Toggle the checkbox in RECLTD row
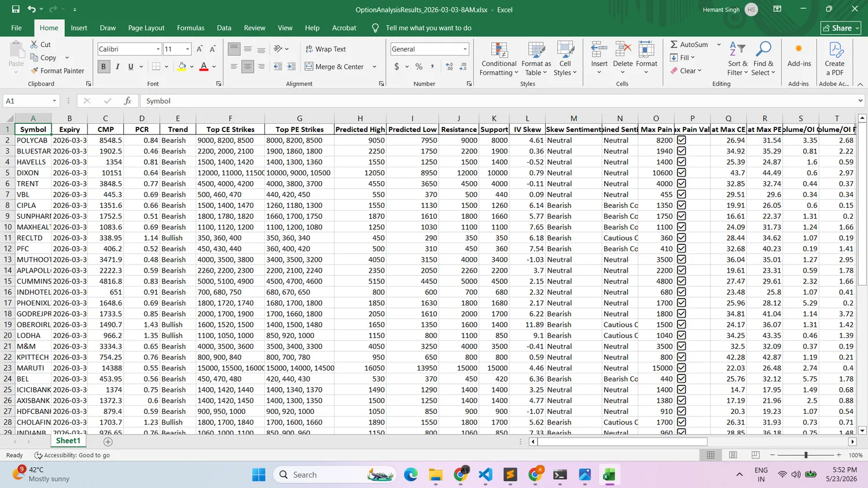Image resolution: width=868 pixels, height=488 pixels. (x=681, y=238)
